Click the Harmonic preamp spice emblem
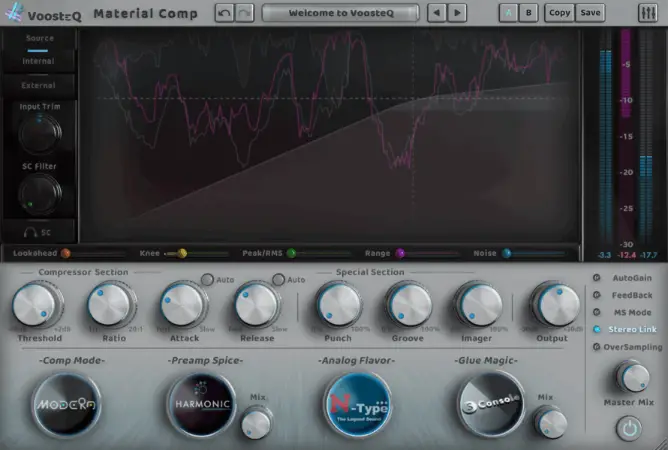The image size is (668, 450). (200, 405)
